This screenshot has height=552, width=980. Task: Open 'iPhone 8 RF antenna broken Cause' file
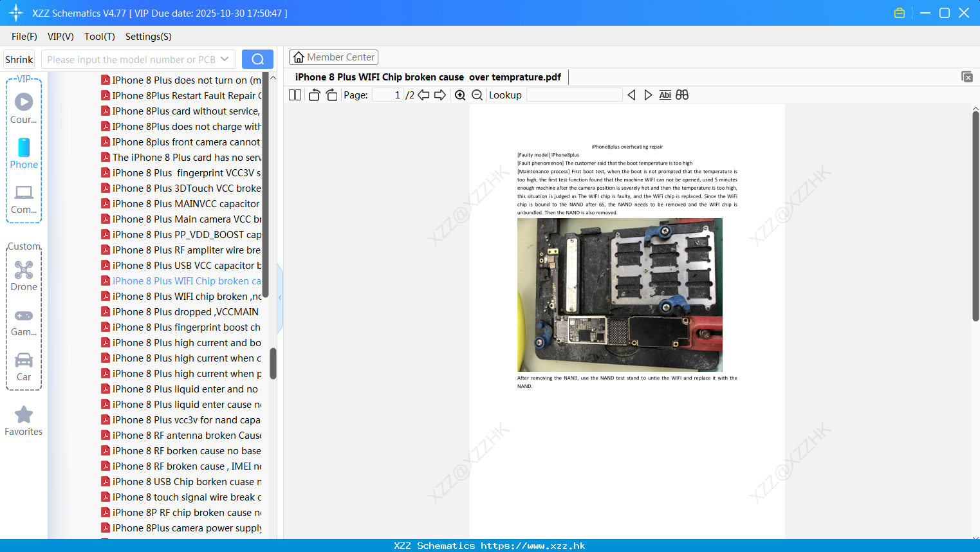[x=181, y=436]
